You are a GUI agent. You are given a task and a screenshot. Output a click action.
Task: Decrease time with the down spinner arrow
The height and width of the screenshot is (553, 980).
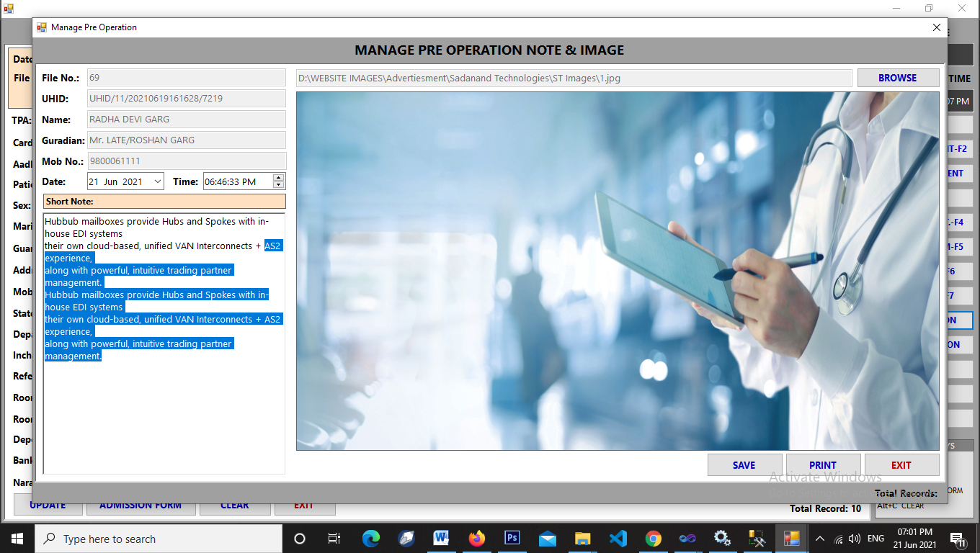point(279,185)
